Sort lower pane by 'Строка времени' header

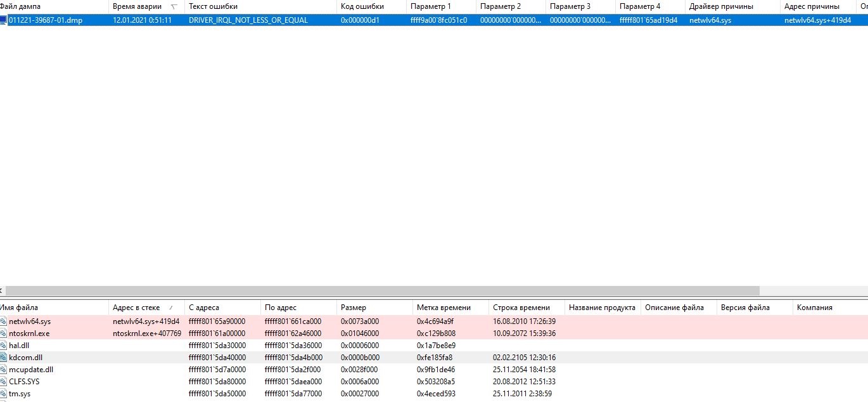pyautogui.click(x=527, y=308)
